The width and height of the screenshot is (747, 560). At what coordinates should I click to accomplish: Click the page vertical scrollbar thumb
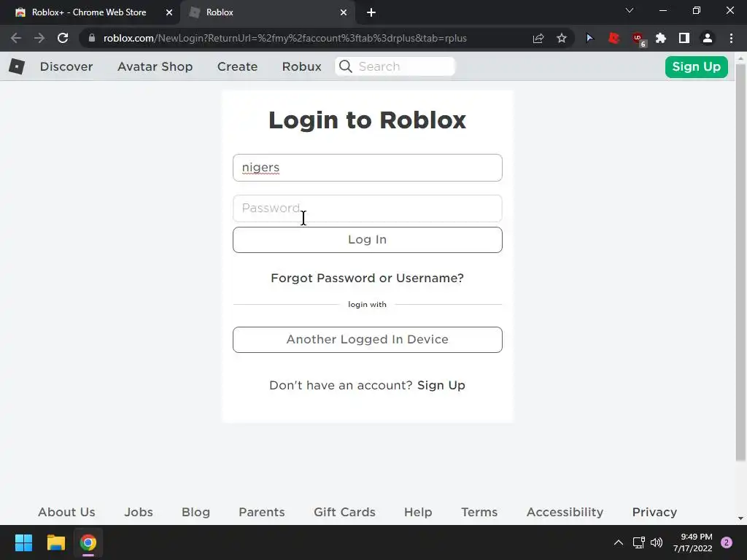coord(740,262)
